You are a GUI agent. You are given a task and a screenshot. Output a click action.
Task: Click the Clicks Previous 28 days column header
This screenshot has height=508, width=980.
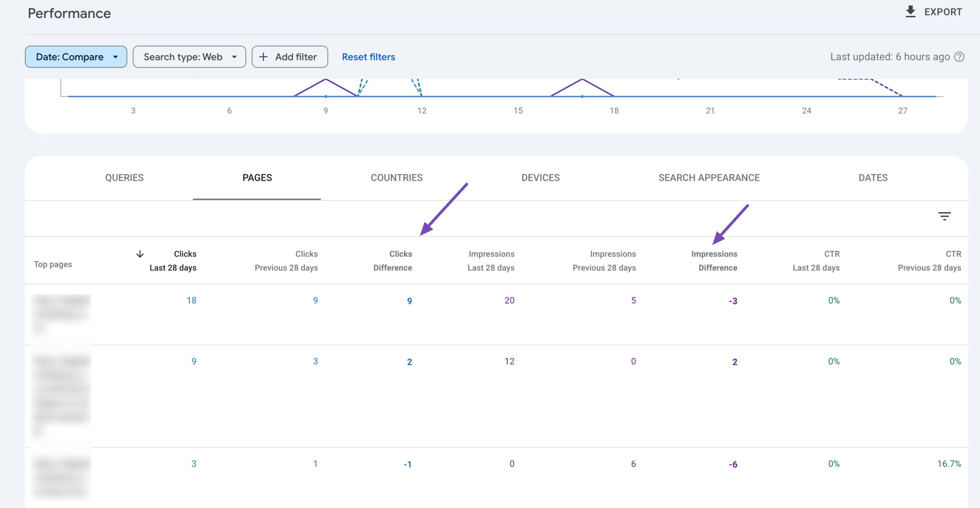point(286,261)
